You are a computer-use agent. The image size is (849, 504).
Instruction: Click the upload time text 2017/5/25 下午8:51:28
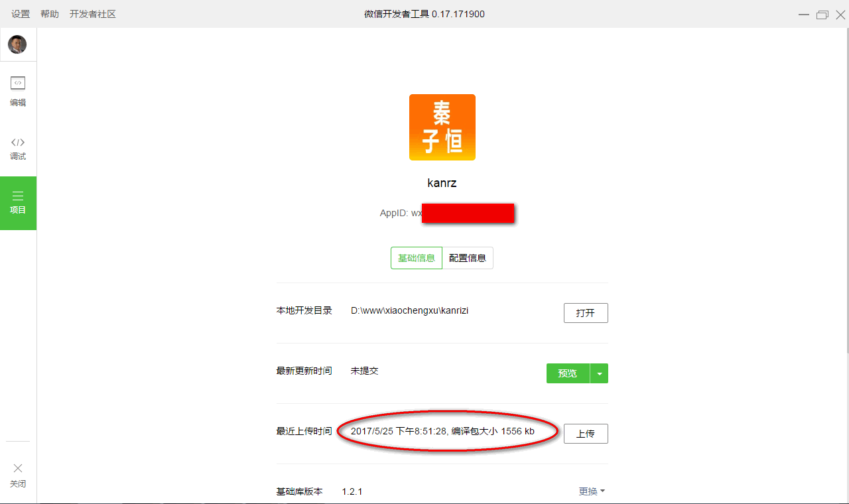pyautogui.click(x=399, y=431)
